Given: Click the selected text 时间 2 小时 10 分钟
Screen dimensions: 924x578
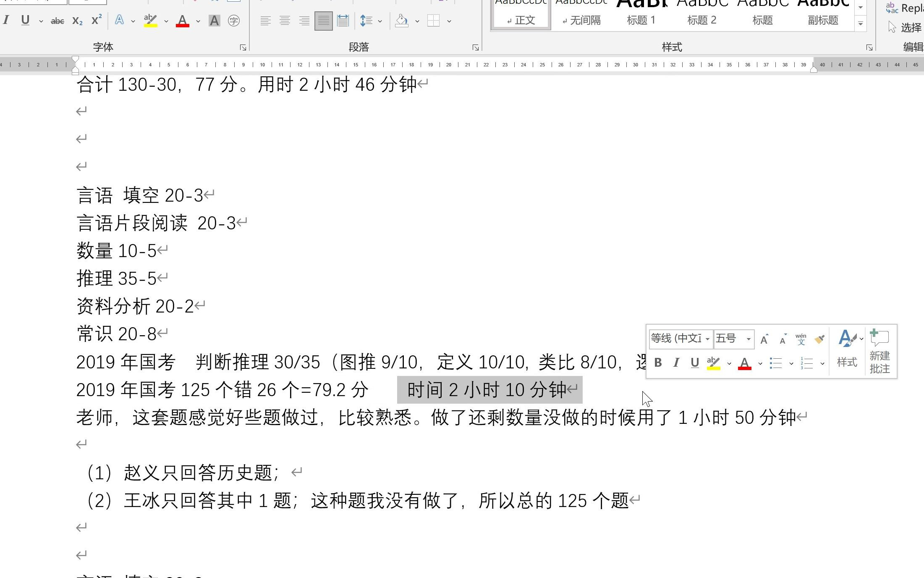Looking at the screenshot, I should (487, 390).
